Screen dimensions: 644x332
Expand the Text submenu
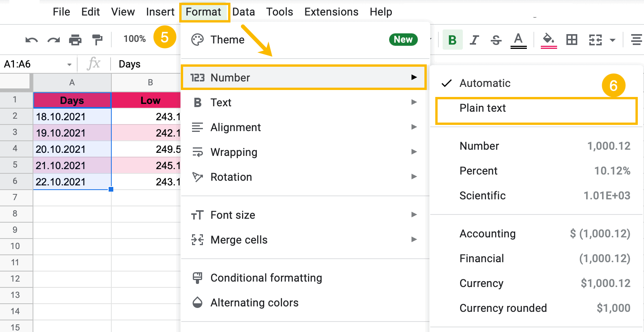pos(305,102)
